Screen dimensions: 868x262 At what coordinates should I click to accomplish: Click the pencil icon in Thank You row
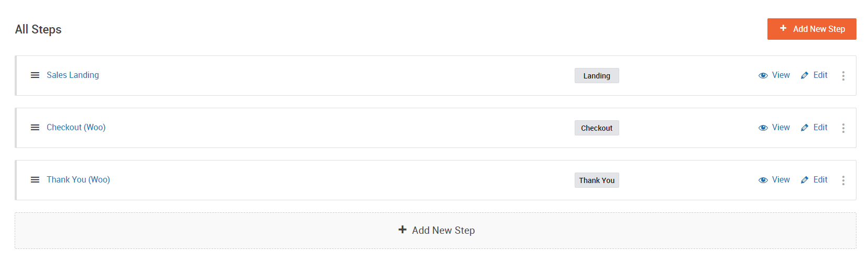coord(805,180)
